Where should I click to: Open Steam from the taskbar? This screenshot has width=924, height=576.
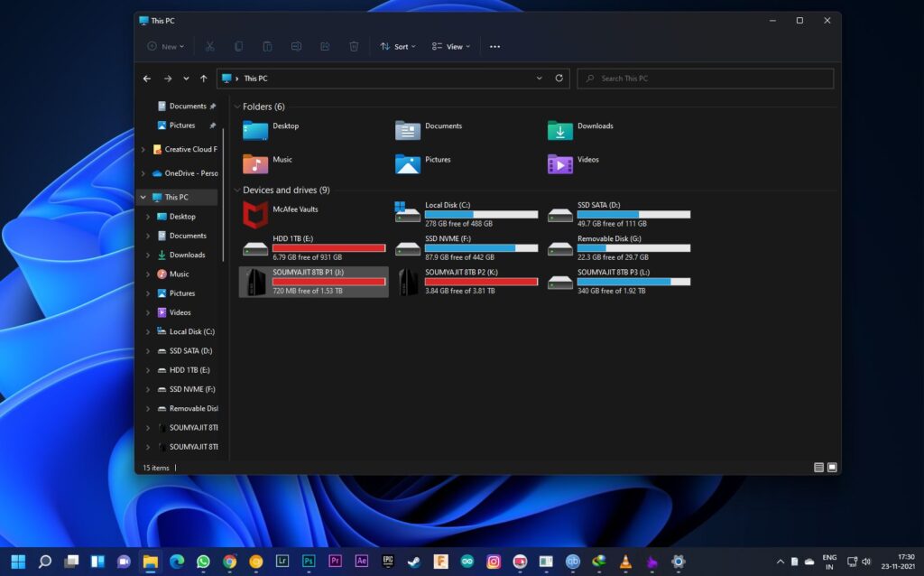413,562
